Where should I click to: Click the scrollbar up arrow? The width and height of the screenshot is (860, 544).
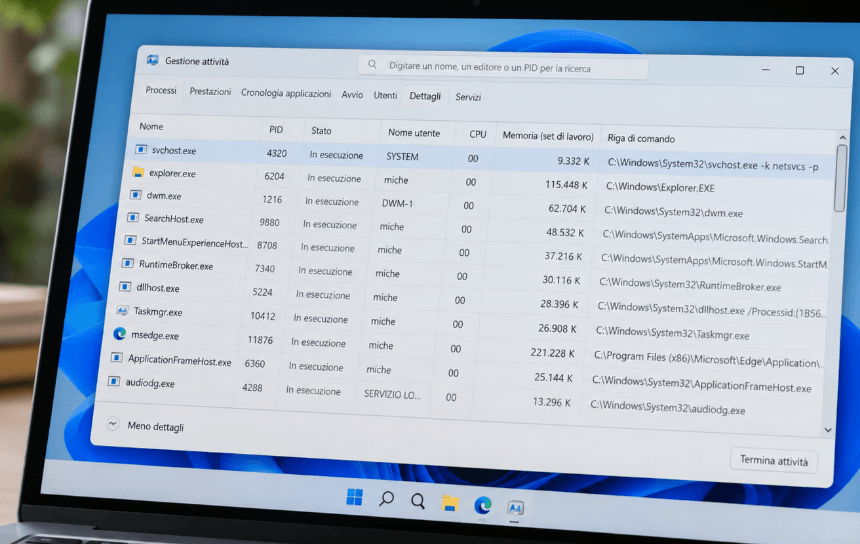pos(842,138)
